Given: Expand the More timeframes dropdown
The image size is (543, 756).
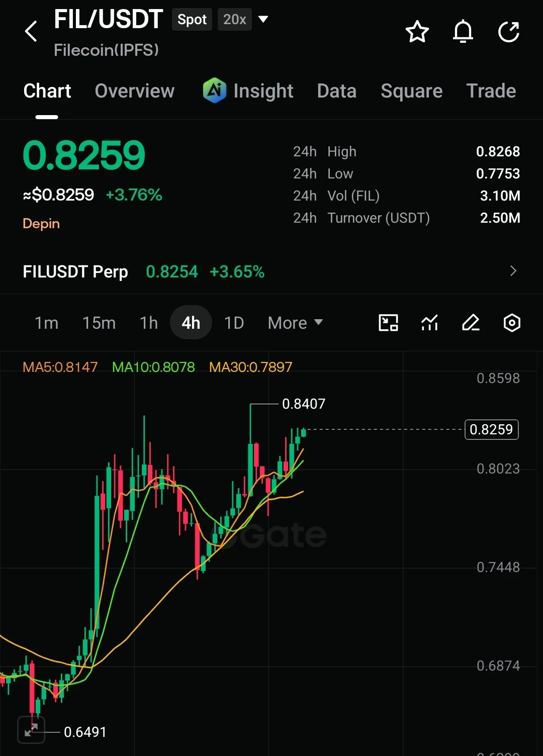Looking at the screenshot, I should pos(296,323).
